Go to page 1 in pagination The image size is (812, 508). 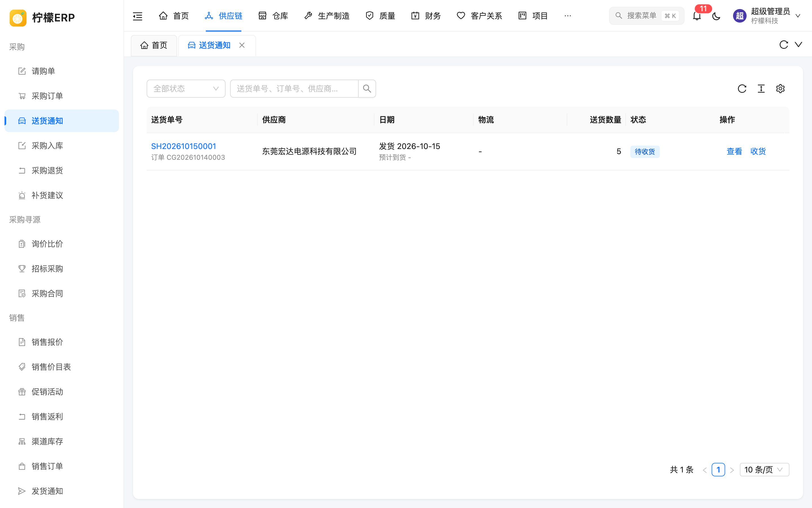718,469
